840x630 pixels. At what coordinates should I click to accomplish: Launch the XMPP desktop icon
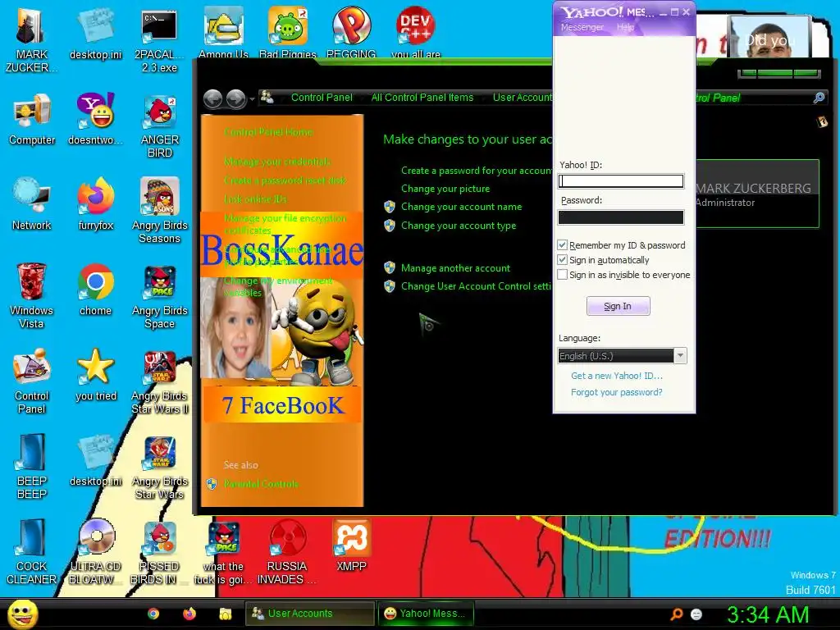point(351,546)
